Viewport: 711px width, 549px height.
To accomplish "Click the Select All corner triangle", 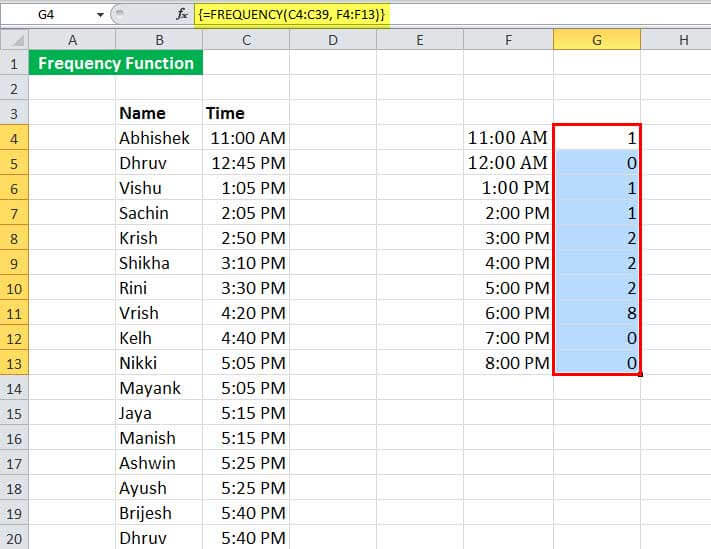I will (x=15, y=40).
